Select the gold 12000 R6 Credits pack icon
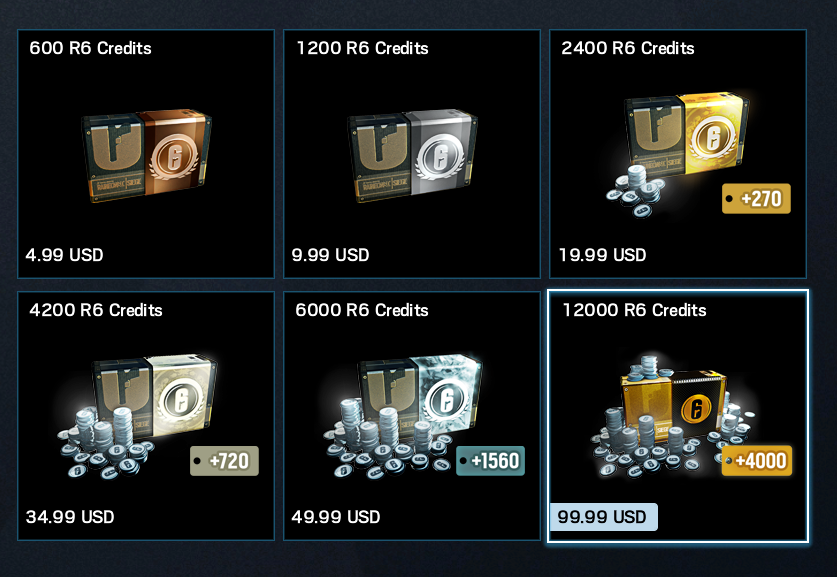 tap(674, 415)
